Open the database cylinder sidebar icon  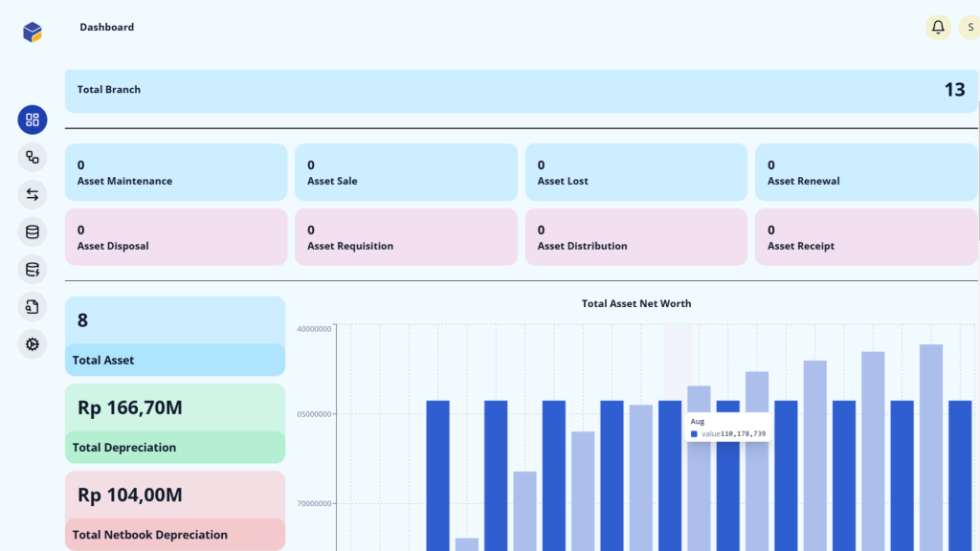(x=33, y=231)
